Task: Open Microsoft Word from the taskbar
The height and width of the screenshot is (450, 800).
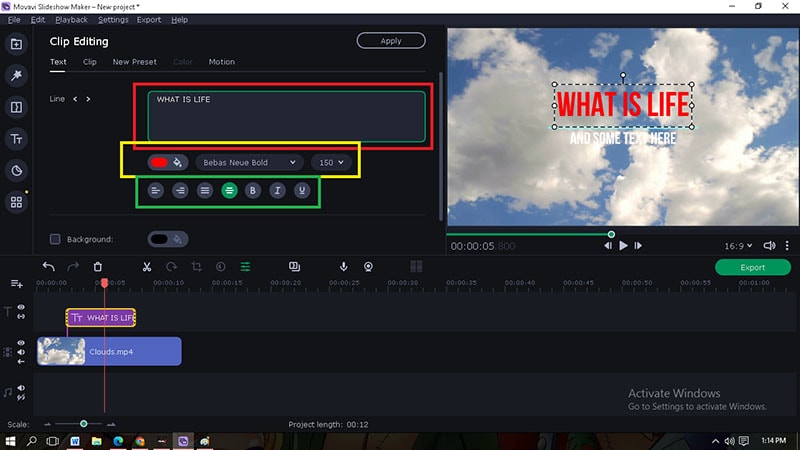Action: pos(74,441)
